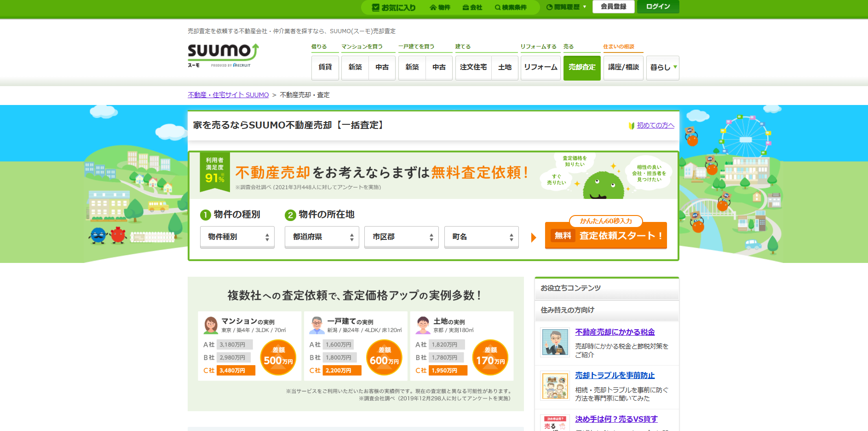Open 検索条件 via the magnifier icon
The image size is (868, 431).
pos(498,7)
